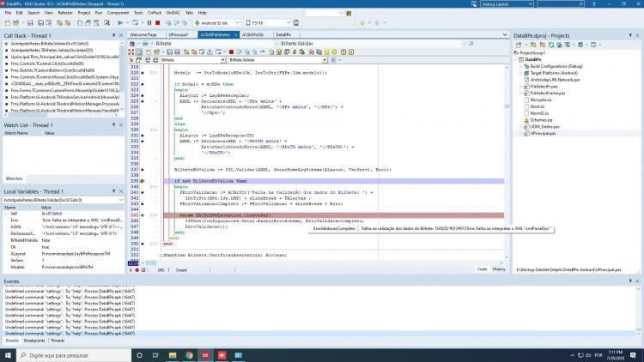The height and width of the screenshot is (362, 644).
Task: Click the Call Stack vertical scrollbar
Action: [x=122, y=76]
